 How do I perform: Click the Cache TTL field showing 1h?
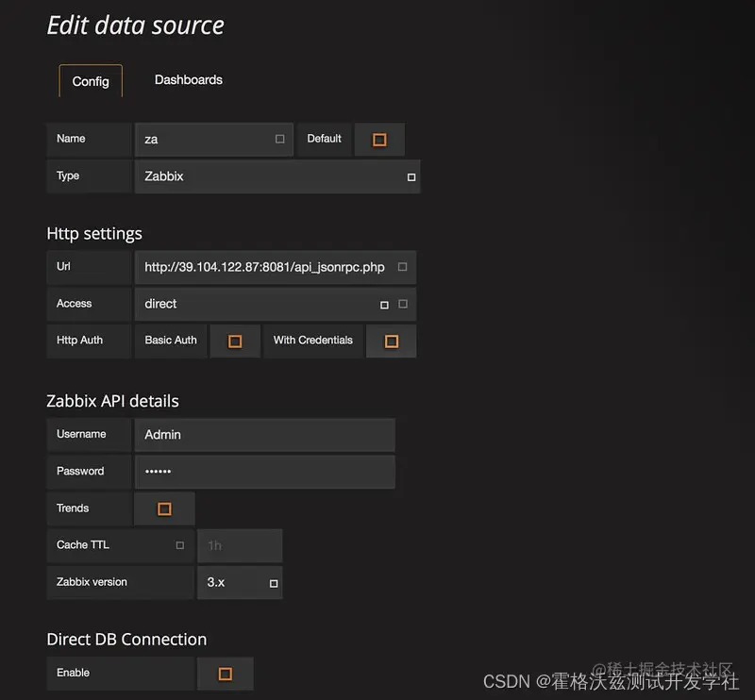[240, 546]
